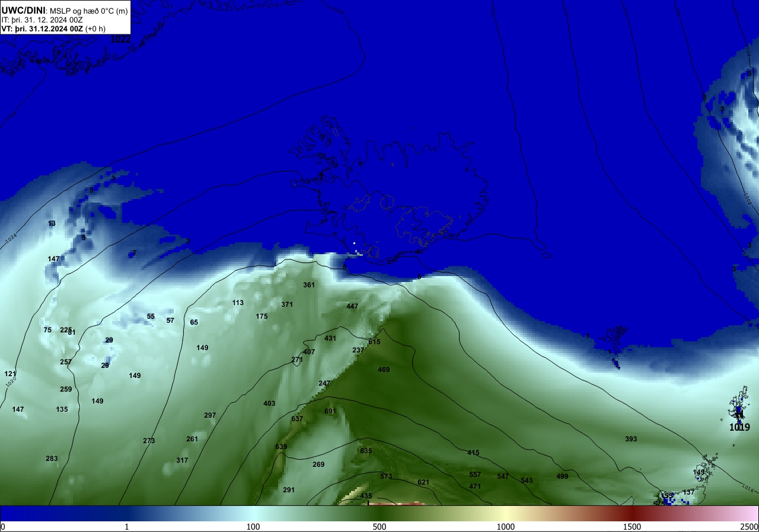759x532 pixels.
Task: Click the 393 height value
Action: (631, 439)
